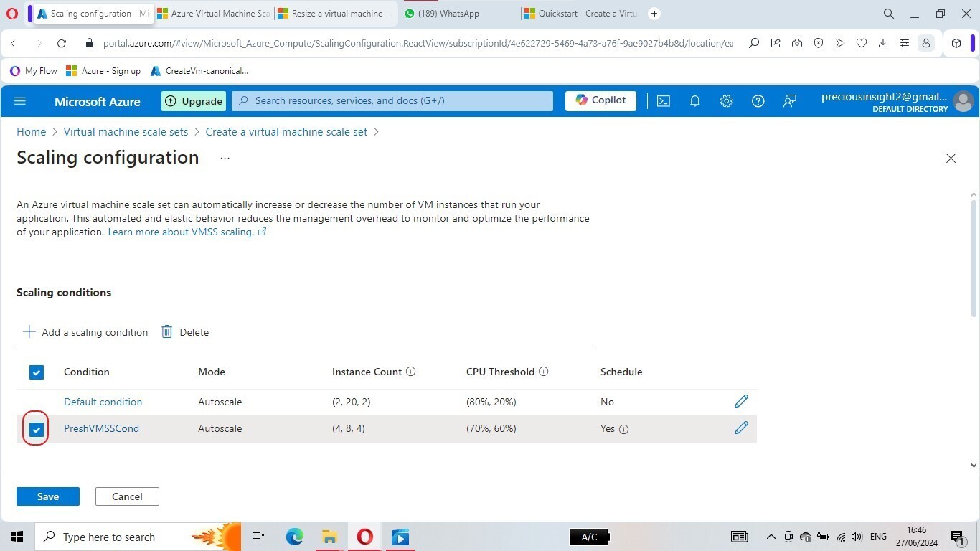Image resolution: width=980 pixels, height=551 pixels.
Task: Show Instance Count info tooltip
Action: [x=411, y=372]
